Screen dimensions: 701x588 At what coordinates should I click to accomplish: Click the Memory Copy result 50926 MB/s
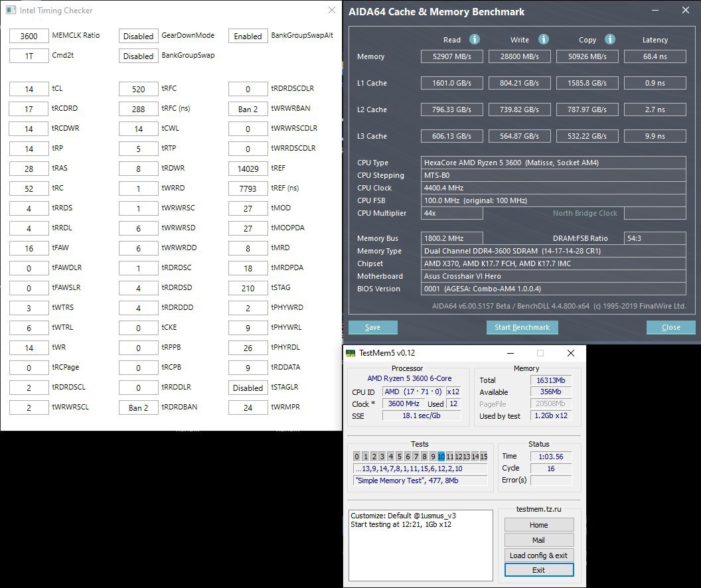(587, 56)
